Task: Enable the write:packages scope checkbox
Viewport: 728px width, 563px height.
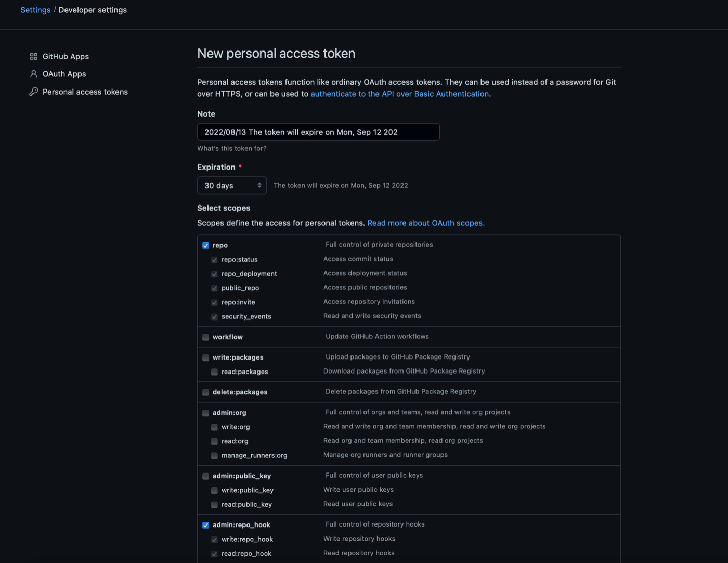Action: click(206, 357)
